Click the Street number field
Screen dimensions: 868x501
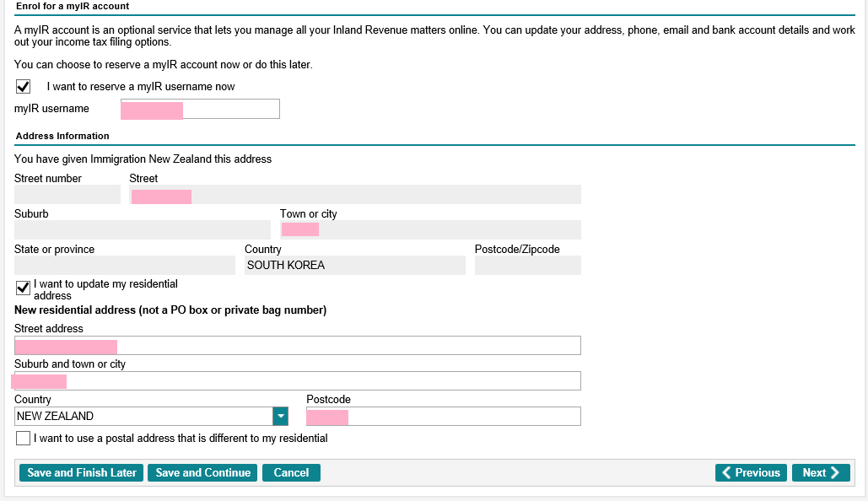[x=67, y=195]
